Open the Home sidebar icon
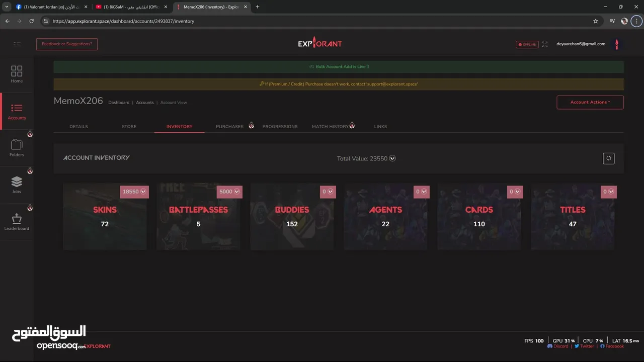Screen dimensions: 644x362 [x=17, y=74]
